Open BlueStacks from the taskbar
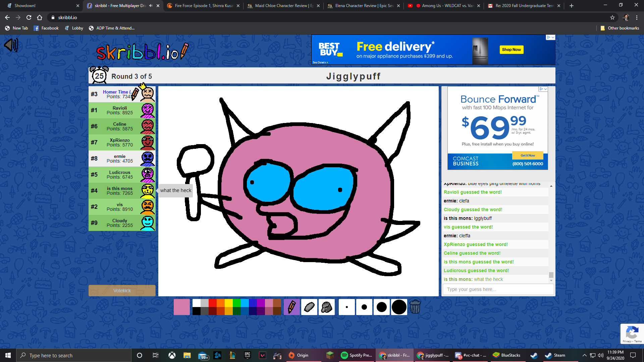The image size is (644, 362). click(507, 355)
